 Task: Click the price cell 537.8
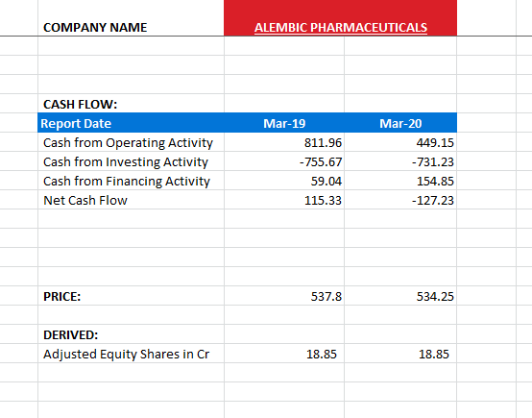coord(284,296)
